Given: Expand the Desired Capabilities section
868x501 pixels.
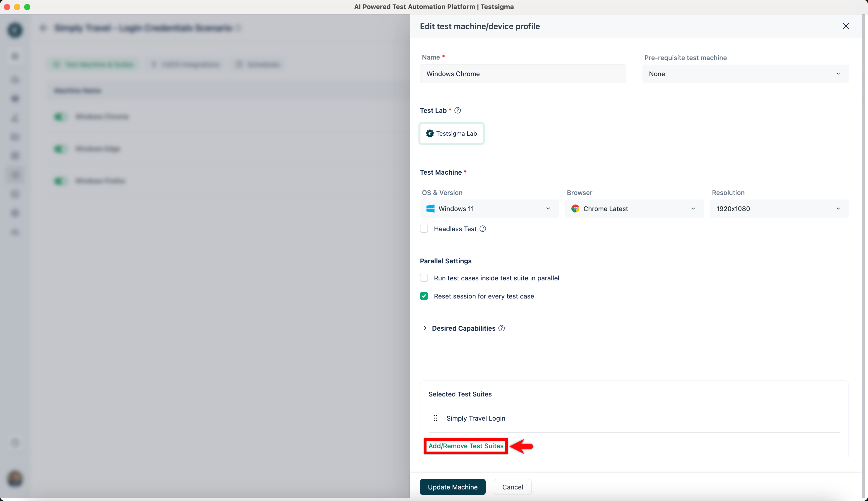Looking at the screenshot, I should click(x=425, y=328).
